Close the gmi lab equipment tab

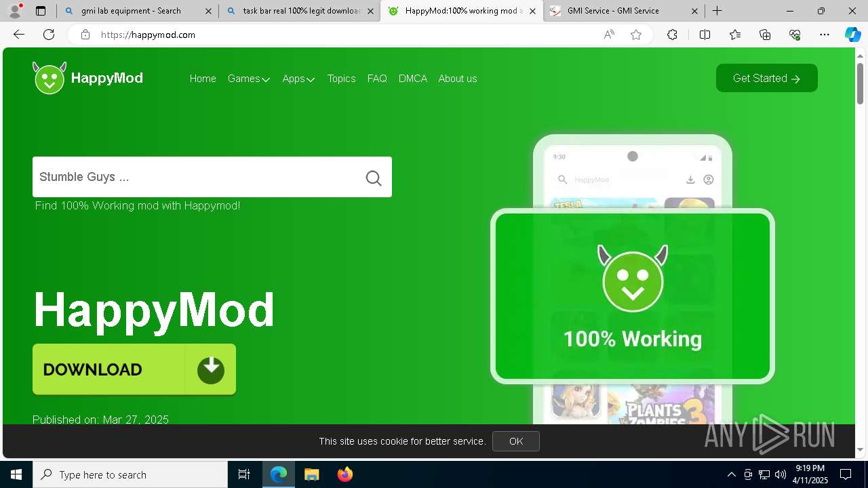pos(208,11)
